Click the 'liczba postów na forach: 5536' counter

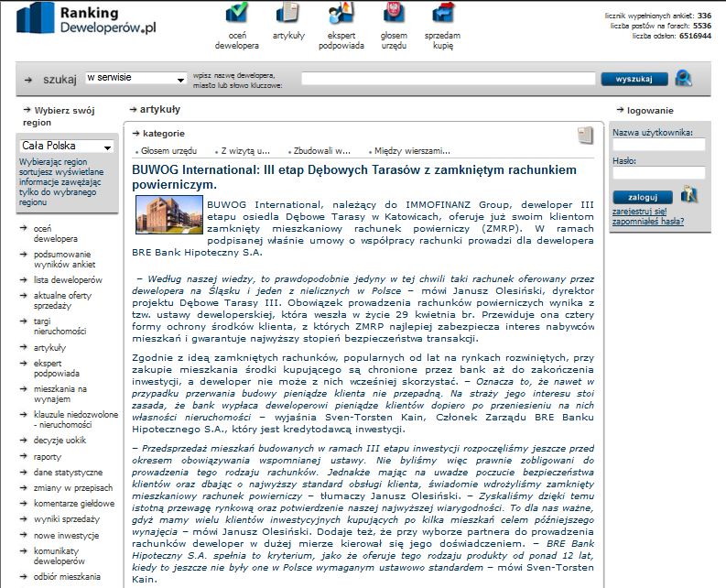click(x=661, y=26)
